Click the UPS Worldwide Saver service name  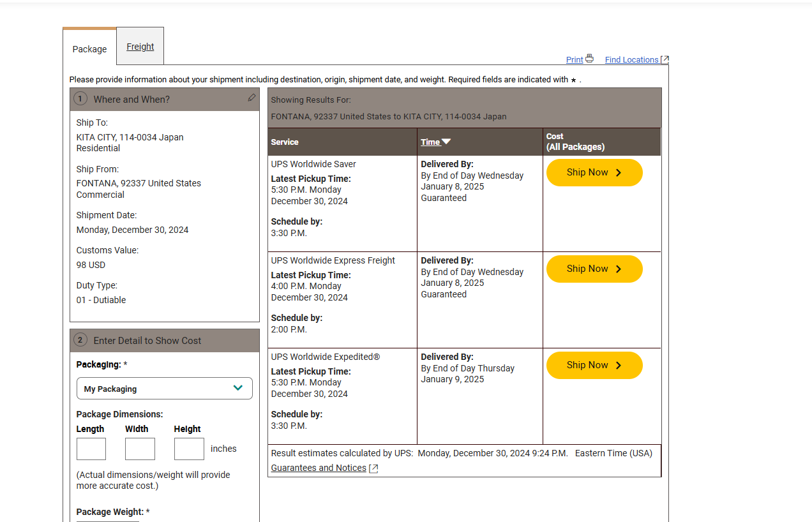click(x=313, y=164)
